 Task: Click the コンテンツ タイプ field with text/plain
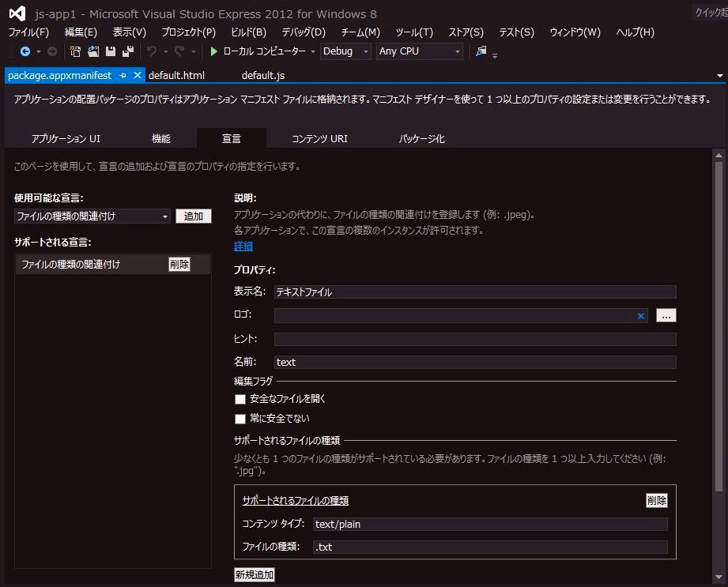click(490, 524)
